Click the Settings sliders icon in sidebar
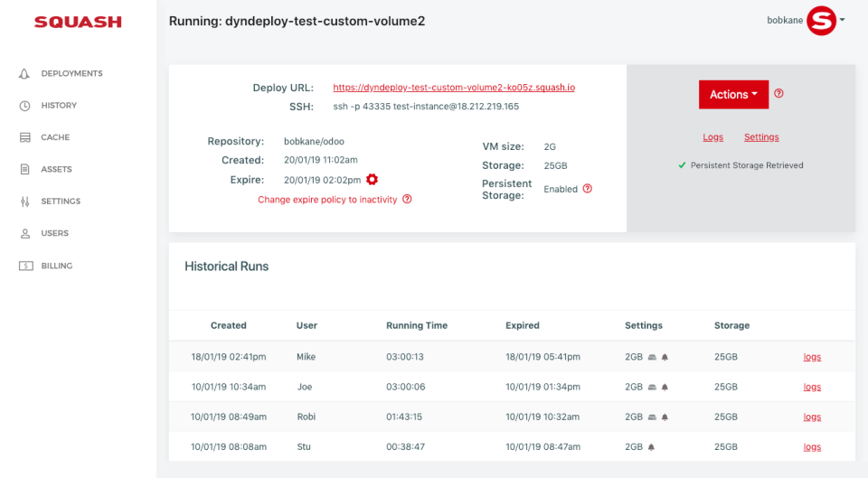Image resolution: width=868 pixels, height=478 pixels. click(25, 202)
